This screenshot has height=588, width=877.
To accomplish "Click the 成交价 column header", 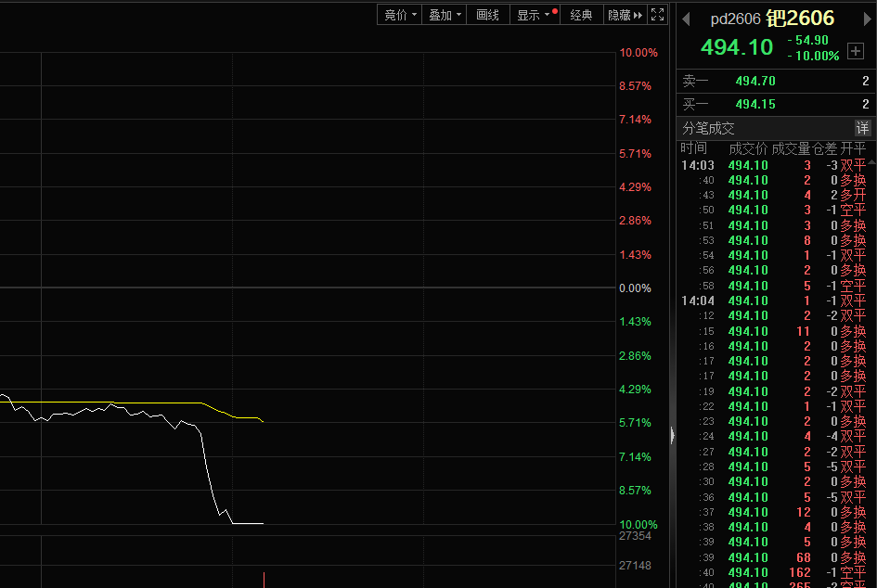I will 748,148.
